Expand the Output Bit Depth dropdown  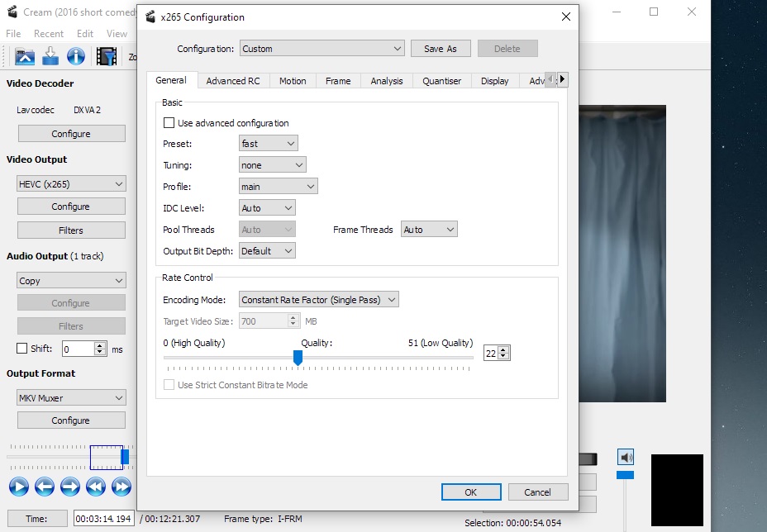[x=267, y=251]
